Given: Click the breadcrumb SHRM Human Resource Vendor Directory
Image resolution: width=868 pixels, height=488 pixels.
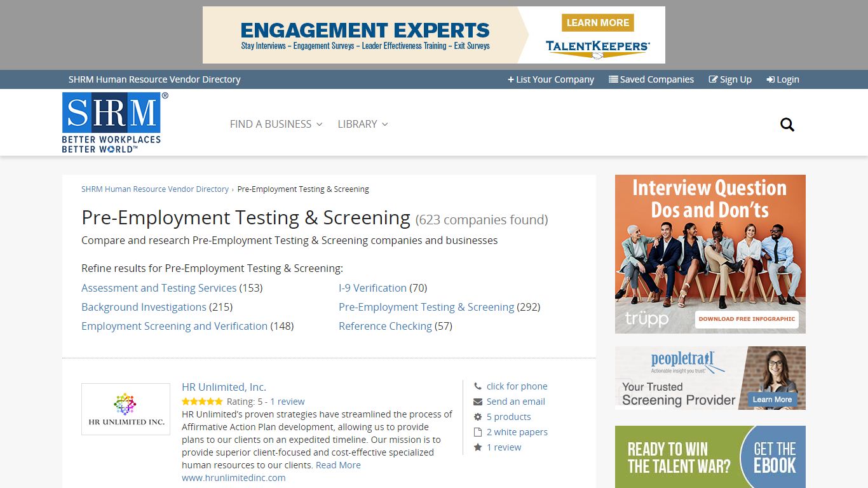Looking at the screenshot, I should coord(155,189).
